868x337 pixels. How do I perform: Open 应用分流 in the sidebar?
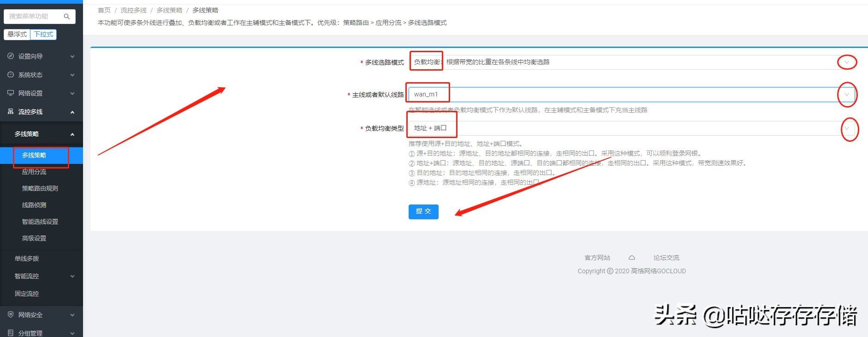point(34,172)
